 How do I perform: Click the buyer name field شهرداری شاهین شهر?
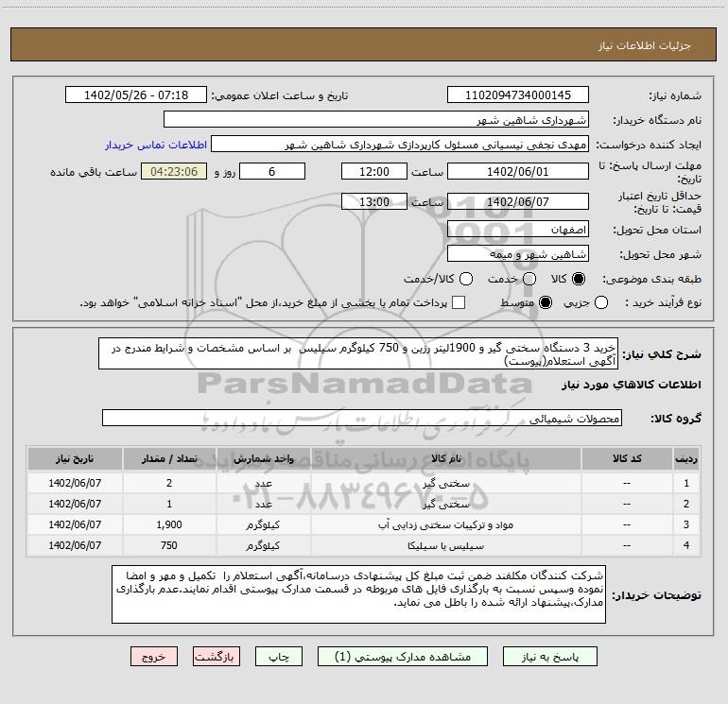pos(376,120)
